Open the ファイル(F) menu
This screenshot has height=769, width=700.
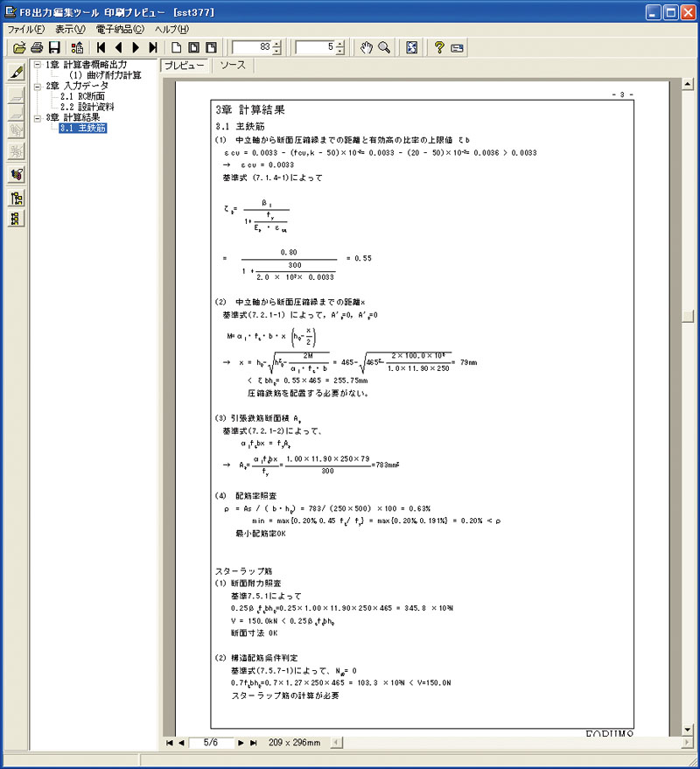coord(26,30)
